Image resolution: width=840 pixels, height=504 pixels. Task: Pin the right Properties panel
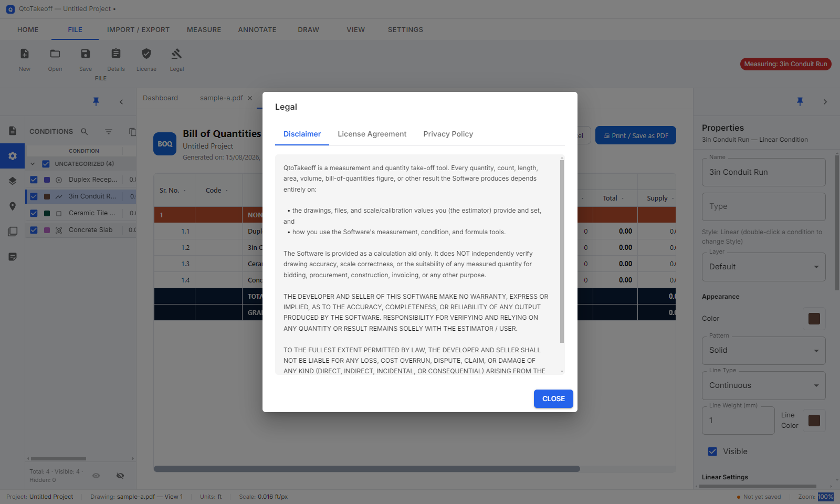[800, 101]
